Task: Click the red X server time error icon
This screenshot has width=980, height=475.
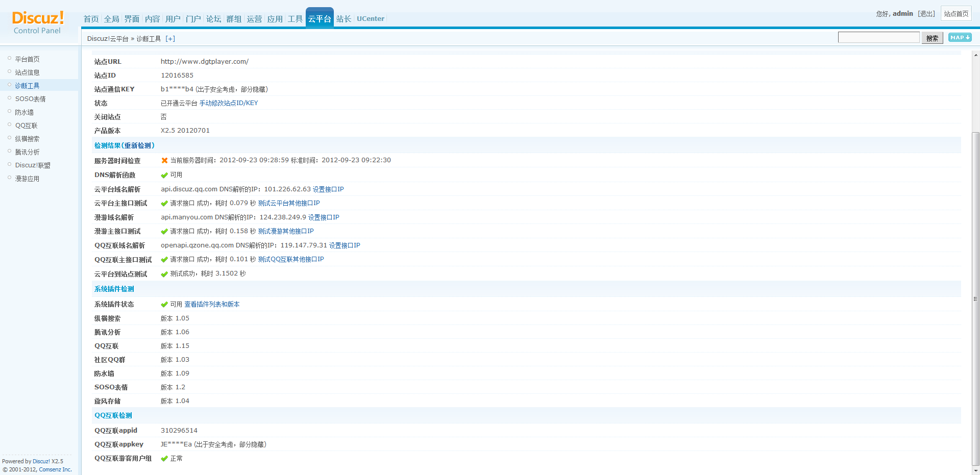Action: pos(164,161)
